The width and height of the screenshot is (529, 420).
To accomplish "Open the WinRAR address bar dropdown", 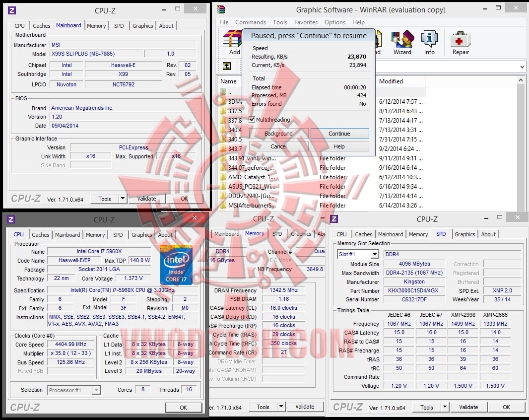I will [522, 67].
